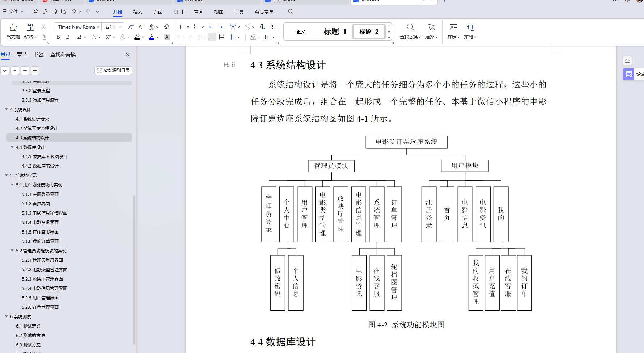Switch to the 视图 ribbon tab
644x353 pixels.
(x=219, y=12)
